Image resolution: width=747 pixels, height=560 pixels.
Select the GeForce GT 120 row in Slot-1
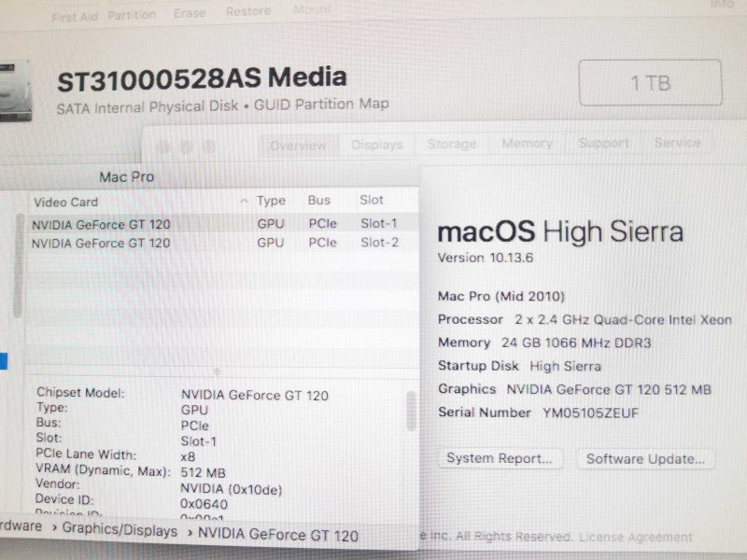point(223,224)
